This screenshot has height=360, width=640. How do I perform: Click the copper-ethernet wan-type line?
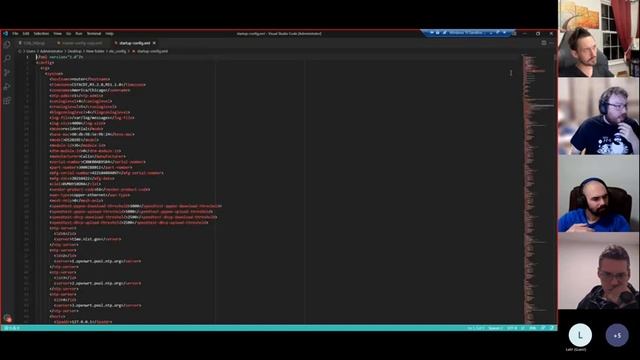90,195
